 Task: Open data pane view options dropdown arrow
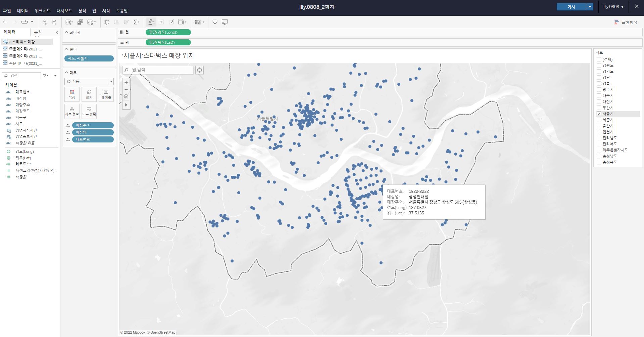pyautogui.click(x=55, y=76)
